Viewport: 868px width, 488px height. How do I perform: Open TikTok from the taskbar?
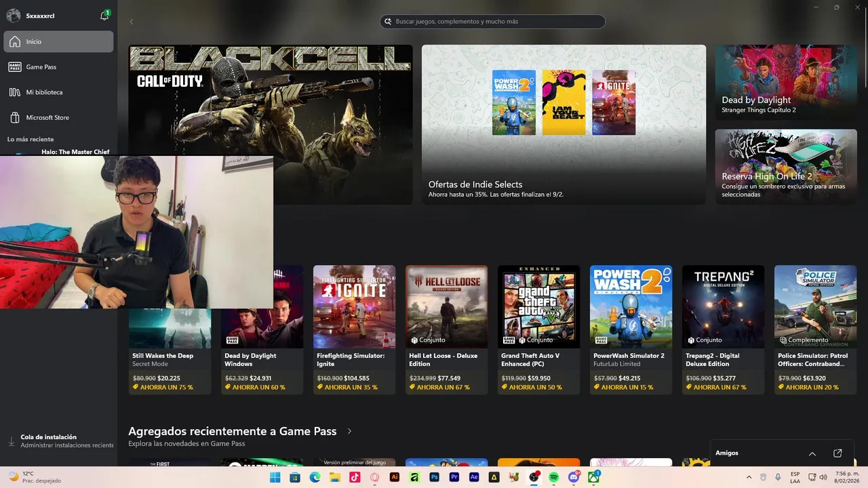[x=355, y=477]
